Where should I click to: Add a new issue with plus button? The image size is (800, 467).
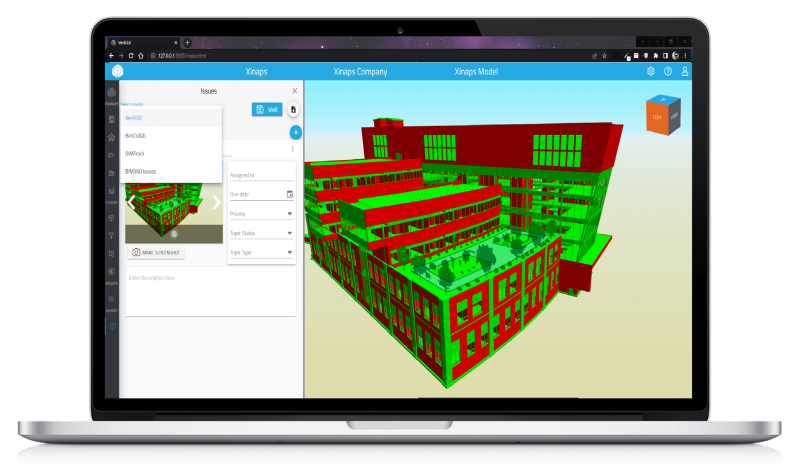295,133
